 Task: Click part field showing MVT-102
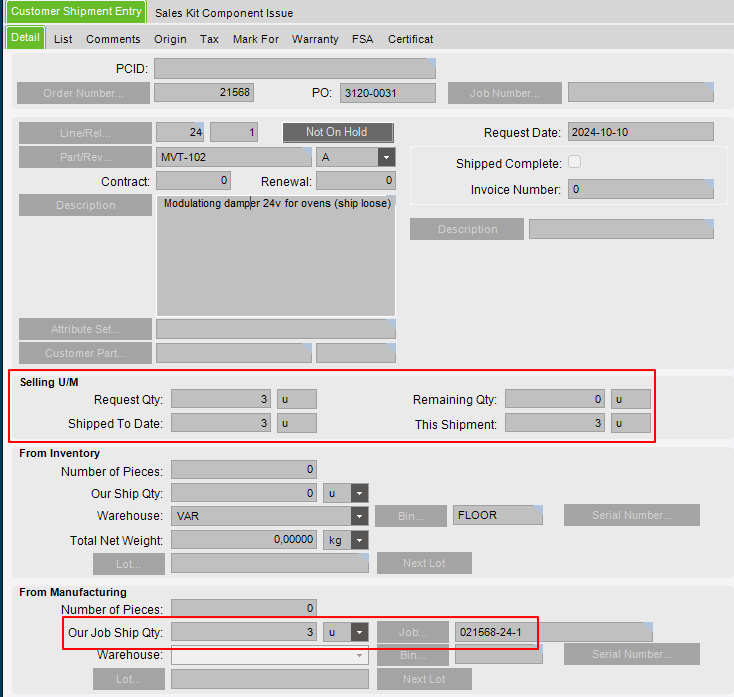[x=234, y=157]
